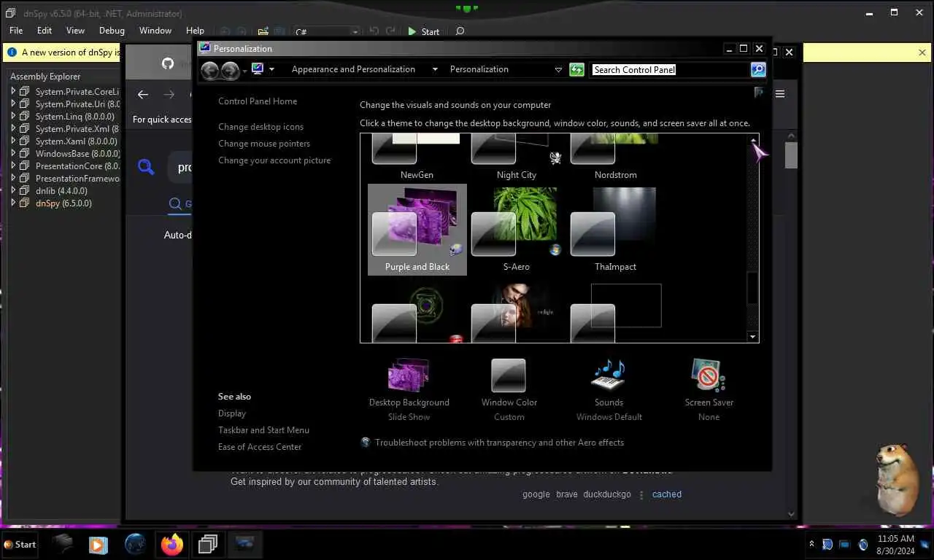Select PresentationCore assembly in tree
Viewport: 934px width, 560px height.
[77, 166]
